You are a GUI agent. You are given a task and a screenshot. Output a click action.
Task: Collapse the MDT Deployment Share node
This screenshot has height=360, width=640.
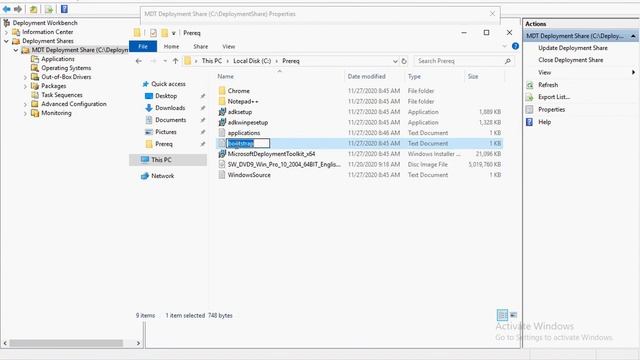pyautogui.click(x=16, y=50)
